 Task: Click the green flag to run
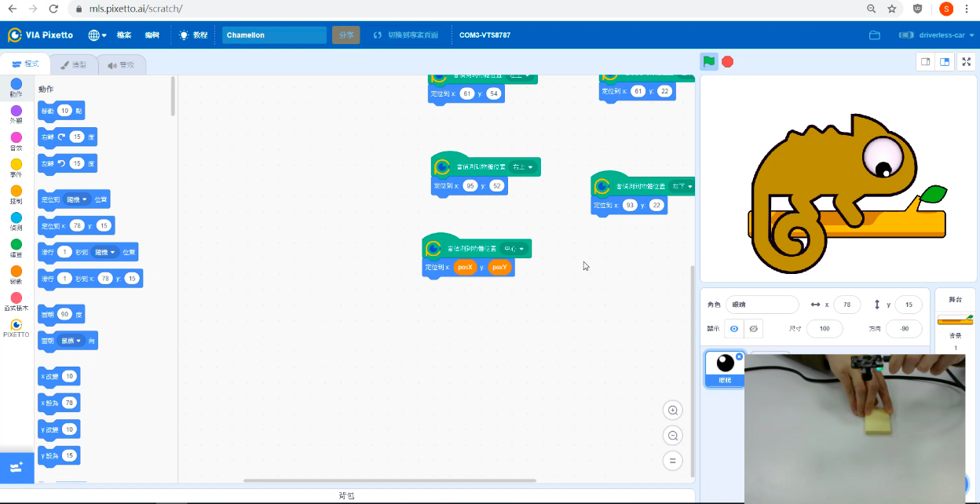point(709,61)
